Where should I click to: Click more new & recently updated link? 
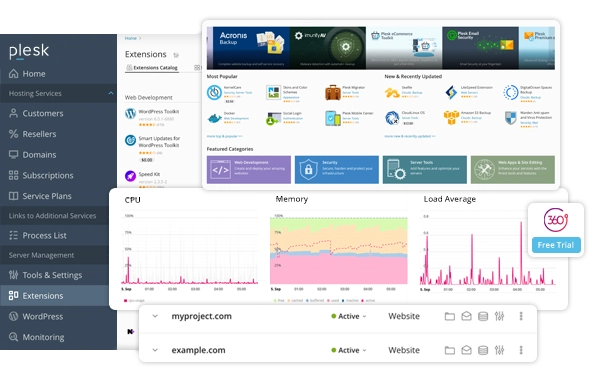pyautogui.click(x=410, y=136)
